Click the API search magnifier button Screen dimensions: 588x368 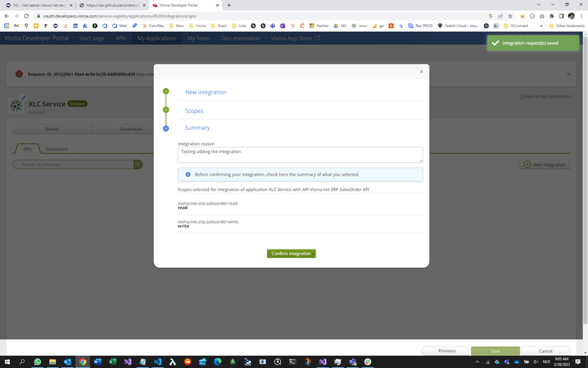pyautogui.click(x=138, y=165)
